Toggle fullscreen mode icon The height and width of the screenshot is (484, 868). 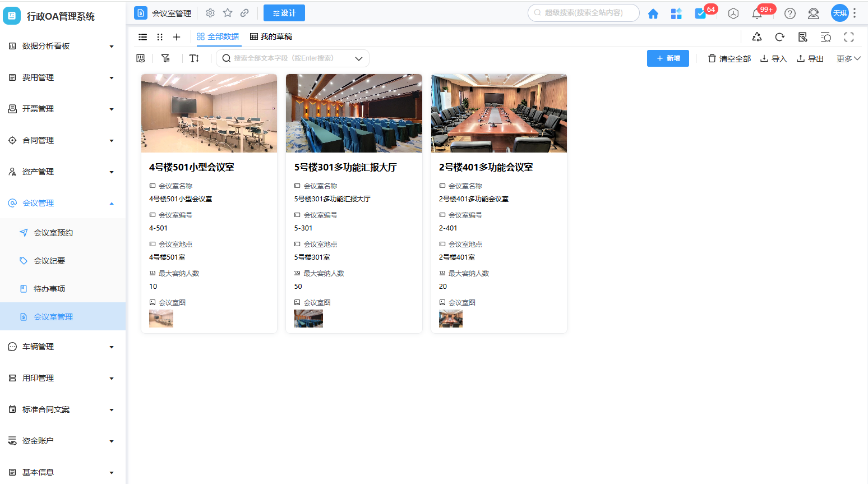[x=849, y=37]
